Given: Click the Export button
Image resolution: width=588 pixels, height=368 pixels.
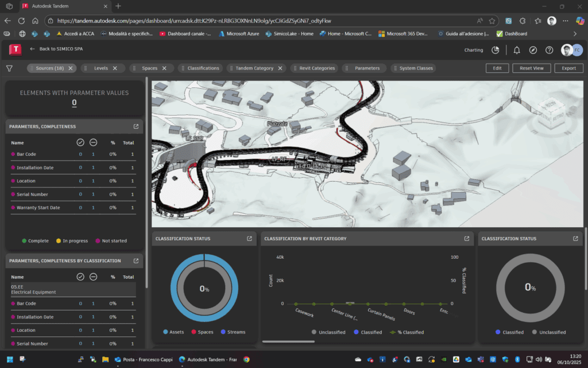Looking at the screenshot, I should tap(568, 68).
